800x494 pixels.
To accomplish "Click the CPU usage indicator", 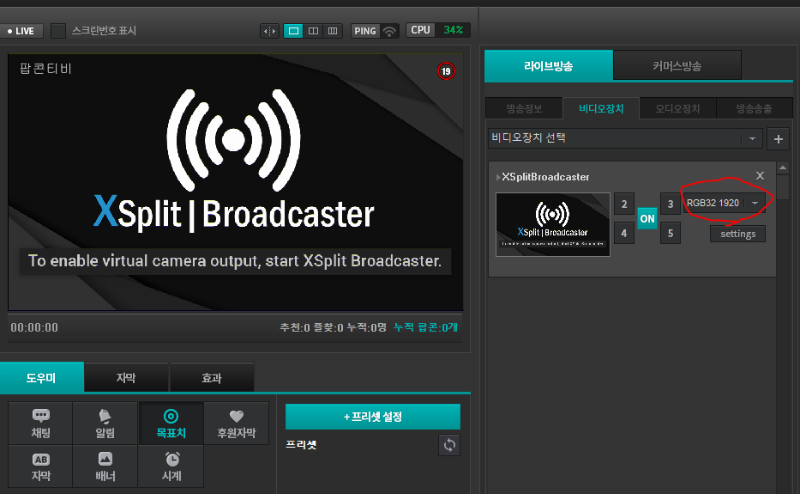I will point(438,30).
